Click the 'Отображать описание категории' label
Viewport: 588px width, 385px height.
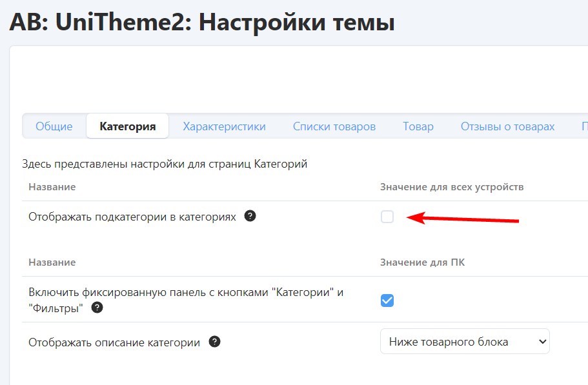[x=114, y=342]
